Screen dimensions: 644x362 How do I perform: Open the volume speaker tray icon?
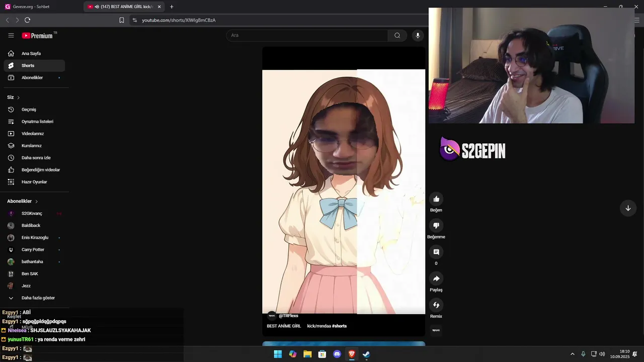tap(602, 354)
